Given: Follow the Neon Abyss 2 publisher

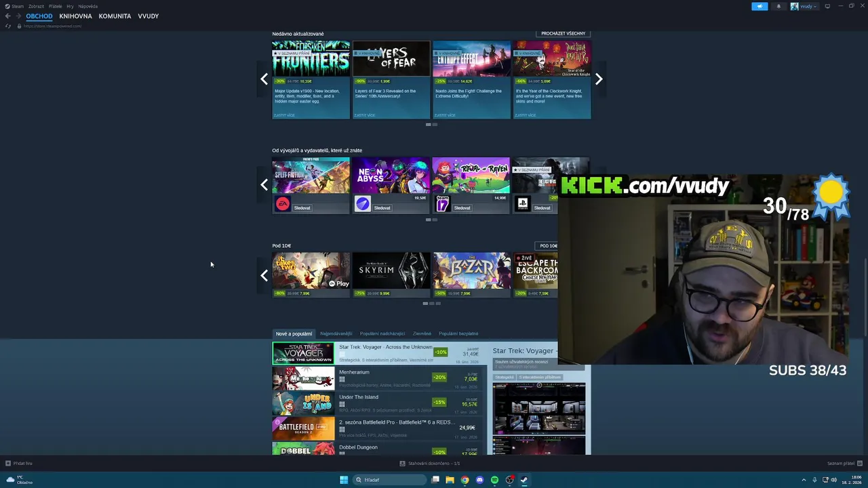Looking at the screenshot, I should point(382,208).
